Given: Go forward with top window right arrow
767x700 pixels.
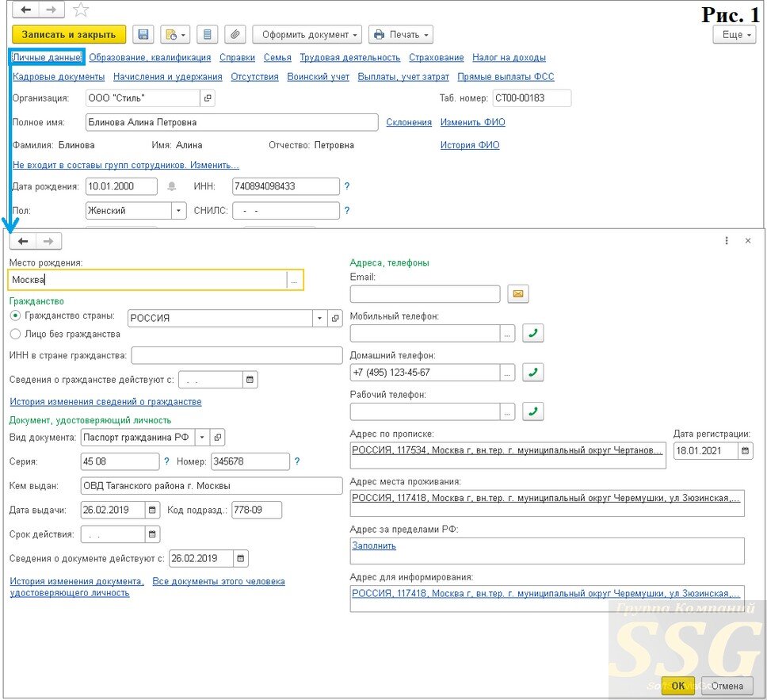Looking at the screenshot, I should tap(51, 10).
